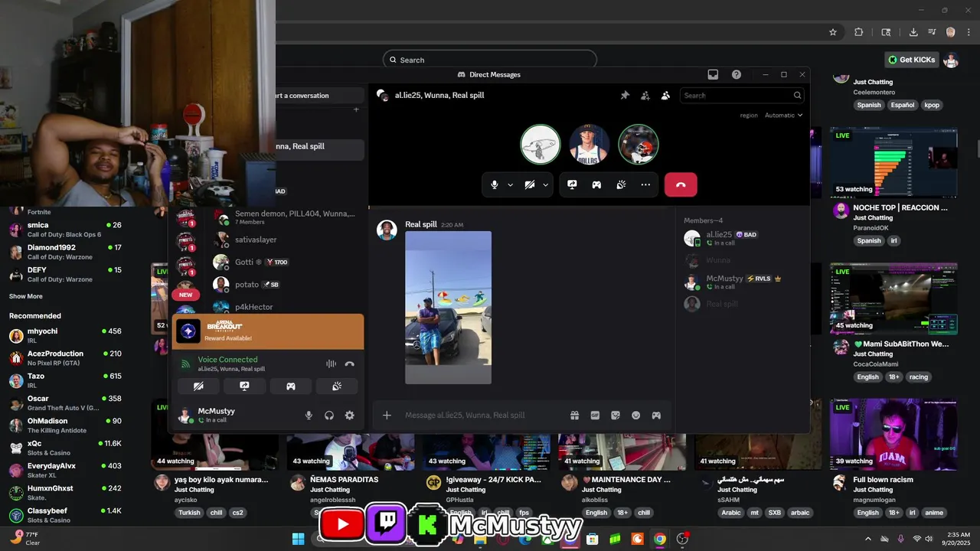Open clock showing 2:35 AM
The height and width of the screenshot is (551, 980).
pyautogui.click(x=959, y=539)
